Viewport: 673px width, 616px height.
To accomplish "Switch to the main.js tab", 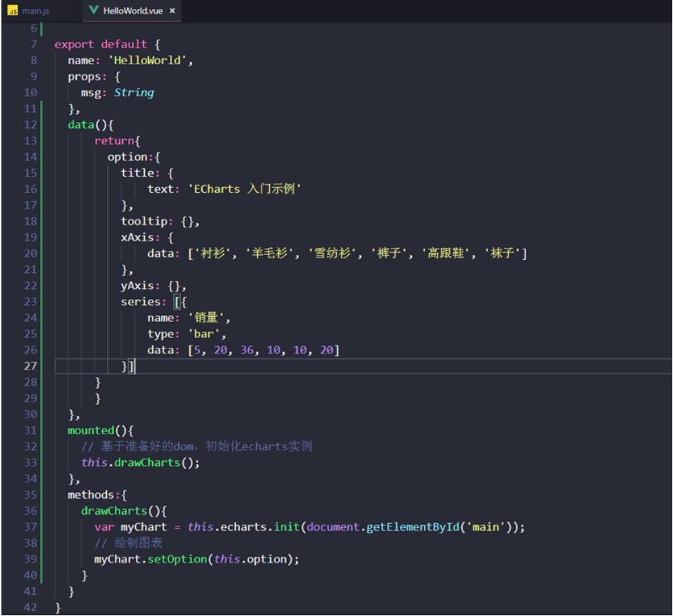I will click(x=36, y=10).
